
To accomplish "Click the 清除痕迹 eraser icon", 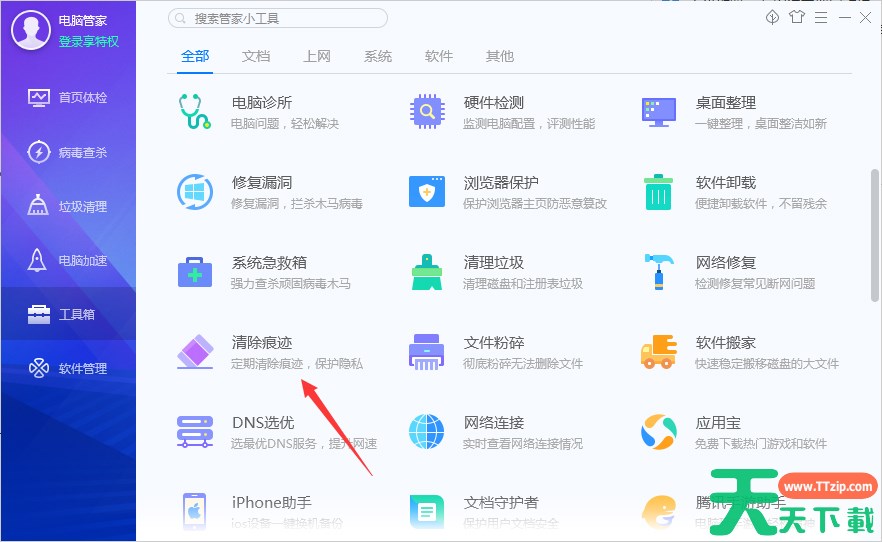I will coord(195,352).
